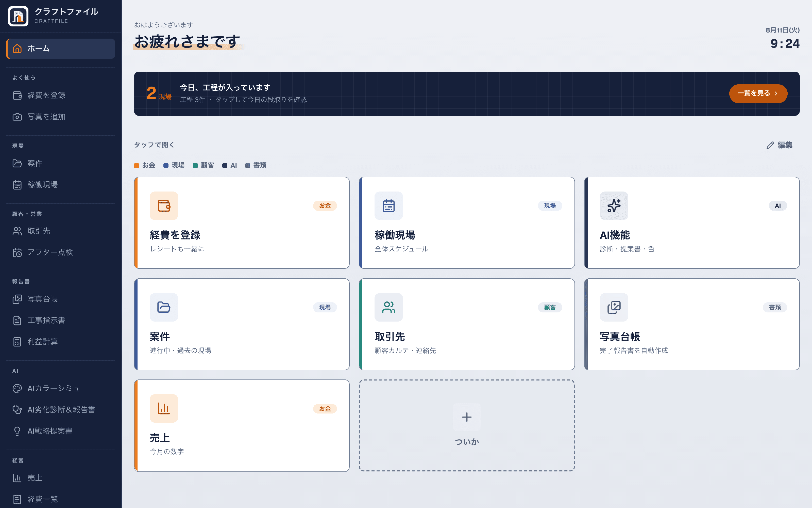812x508 pixels.
Task: Click the 8月11日(火) date text
Action: tap(783, 30)
